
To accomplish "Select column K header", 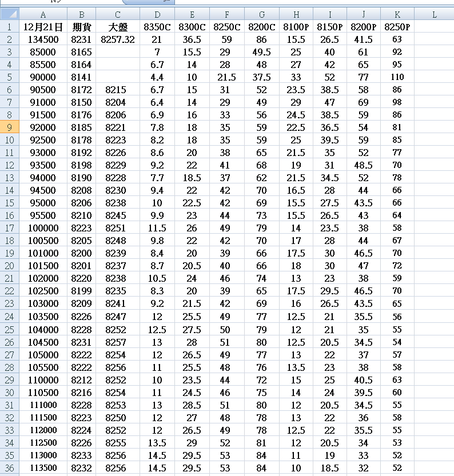I will (397, 14).
